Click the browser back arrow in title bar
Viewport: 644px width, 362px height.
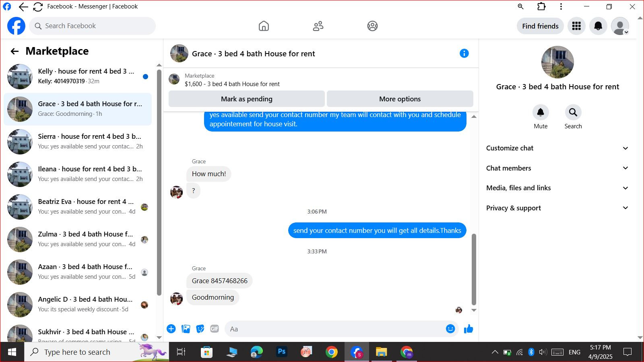23,6
